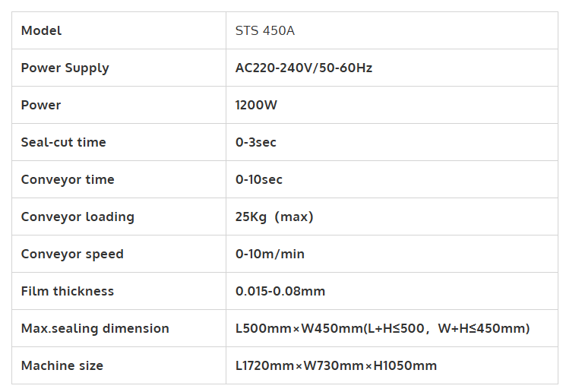The image size is (563, 392).
Task: Click the Conveyor time label
Action: (68, 180)
